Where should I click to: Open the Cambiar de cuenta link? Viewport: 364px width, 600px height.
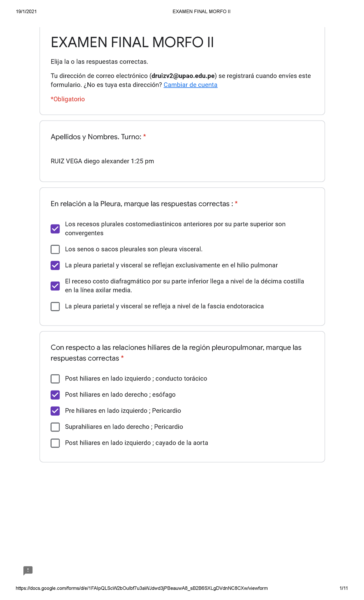click(190, 85)
